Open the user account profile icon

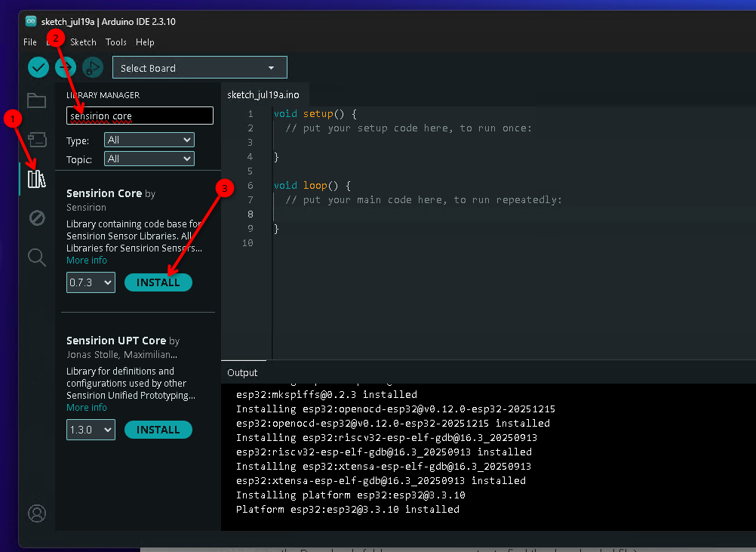tap(37, 513)
